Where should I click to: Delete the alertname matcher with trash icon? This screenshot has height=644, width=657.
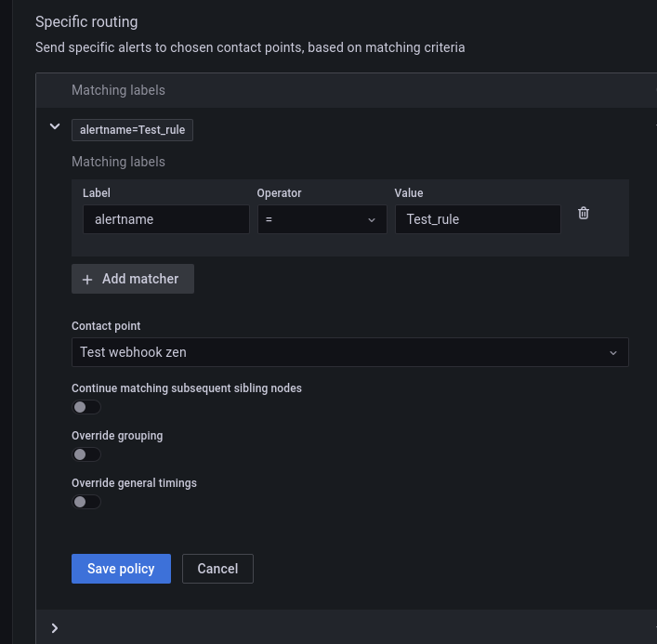tap(584, 213)
